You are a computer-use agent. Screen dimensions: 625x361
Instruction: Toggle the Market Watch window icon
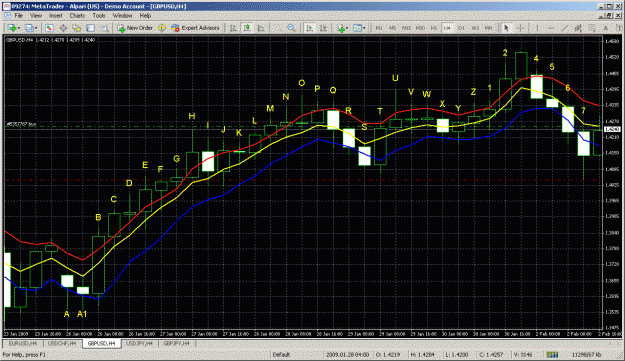tap(49, 28)
